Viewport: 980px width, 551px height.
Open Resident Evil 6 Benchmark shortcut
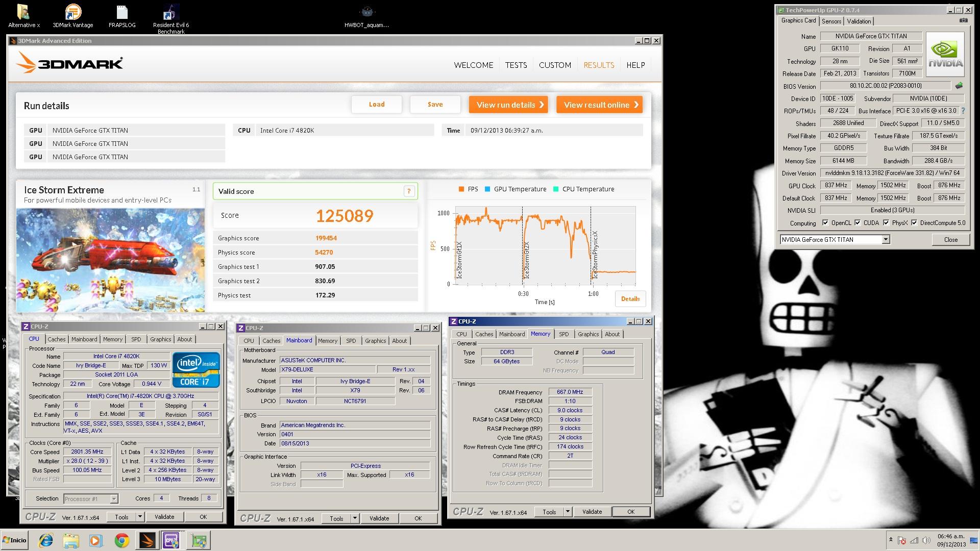(171, 19)
